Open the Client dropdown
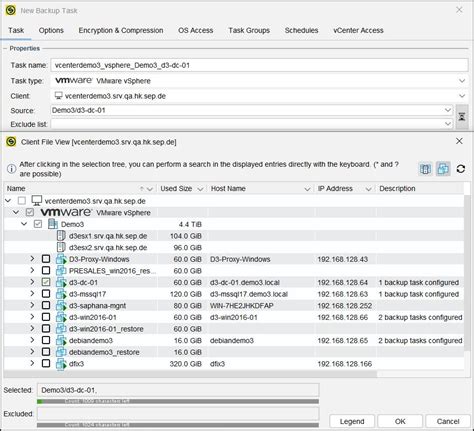Image resolution: width=474 pixels, height=431 pixels. pyautogui.click(x=462, y=96)
